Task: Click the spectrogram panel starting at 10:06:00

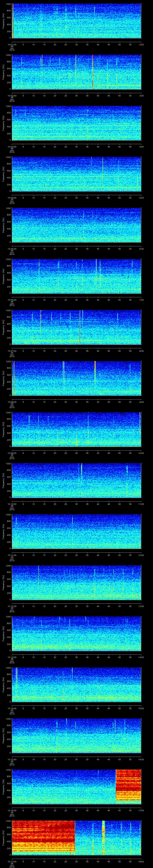Action: [77, 276]
